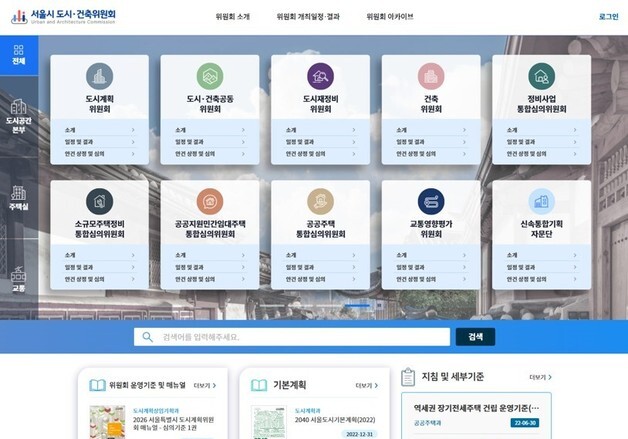The width and height of the screenshot is (628, 439).
Task: Expand 소개 chevron in 건축 위원회 card
Action: pos(464,130)
